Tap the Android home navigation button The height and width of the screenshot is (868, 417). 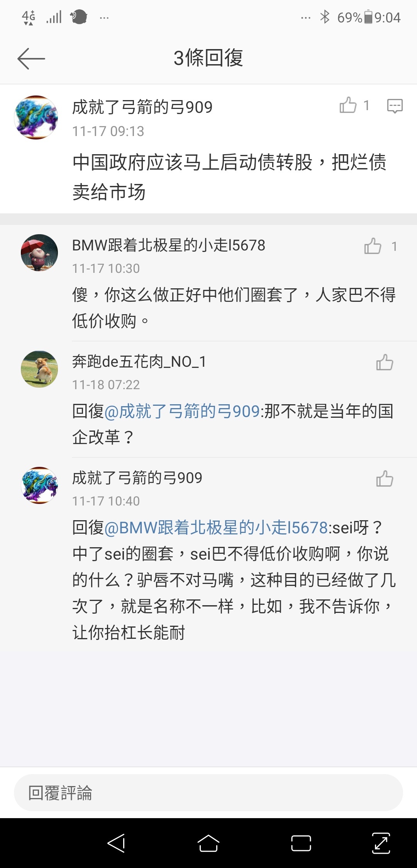tap(208, 843)
